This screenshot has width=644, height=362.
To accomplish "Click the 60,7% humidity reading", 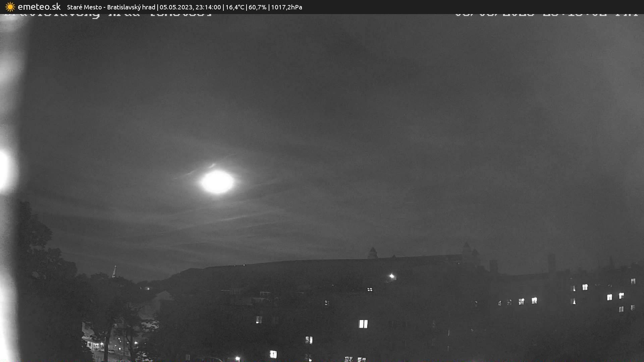I will [257, 7].
